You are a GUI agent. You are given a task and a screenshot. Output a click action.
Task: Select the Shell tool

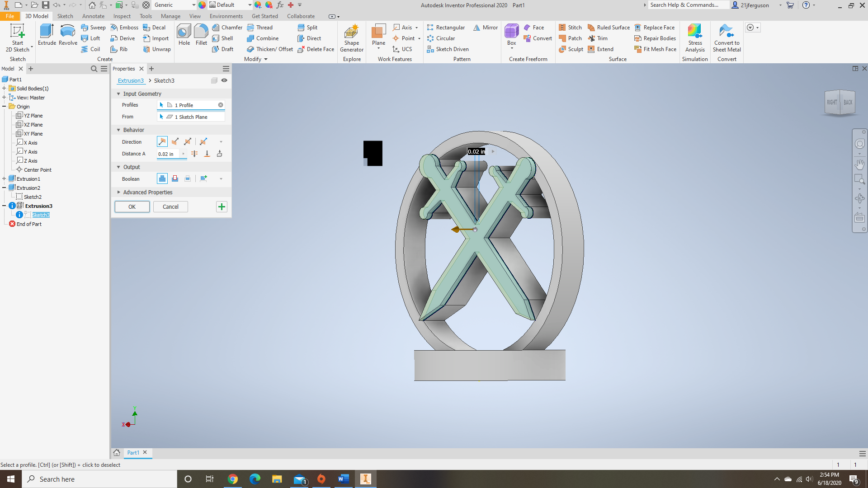coord(223,38)
